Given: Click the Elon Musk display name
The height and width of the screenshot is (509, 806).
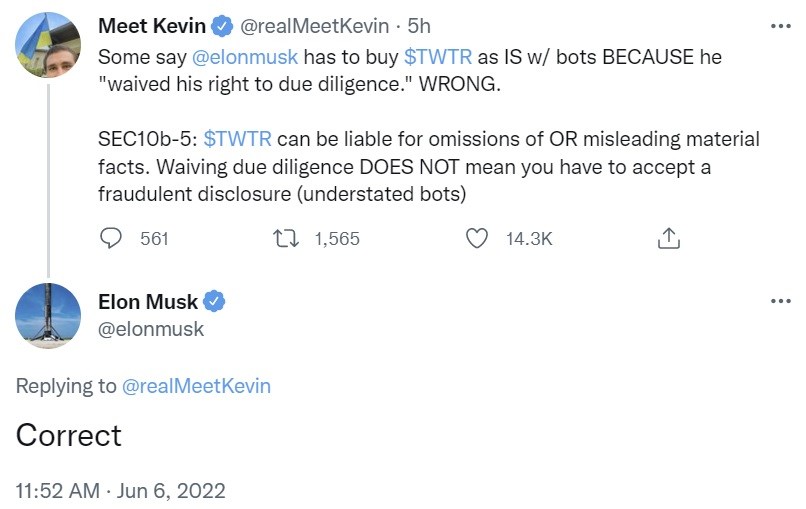Looking at the screenshot, I should point(148,301).
